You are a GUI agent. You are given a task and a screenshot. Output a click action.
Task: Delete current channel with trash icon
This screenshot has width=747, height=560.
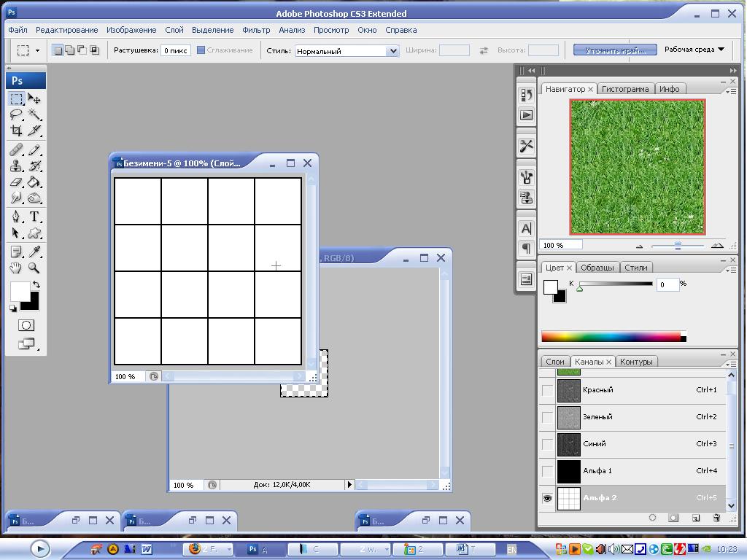click(716, 518)
